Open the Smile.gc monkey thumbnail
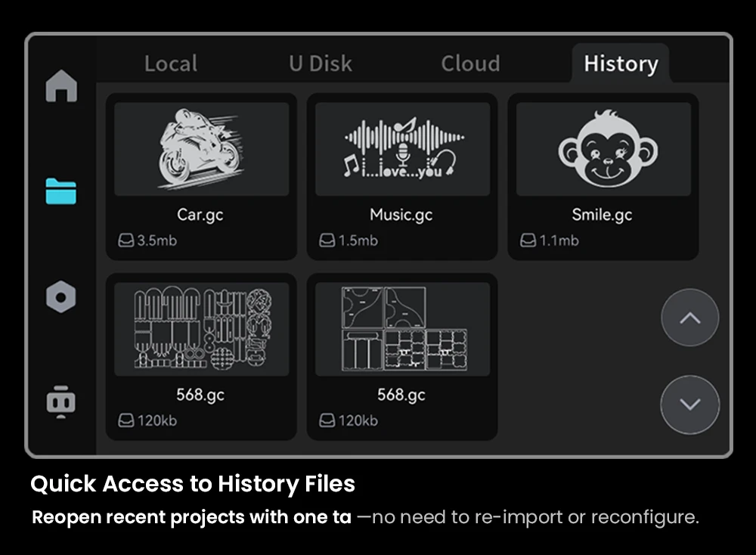The height and width of the screenshot is (555, 756). 603,150
